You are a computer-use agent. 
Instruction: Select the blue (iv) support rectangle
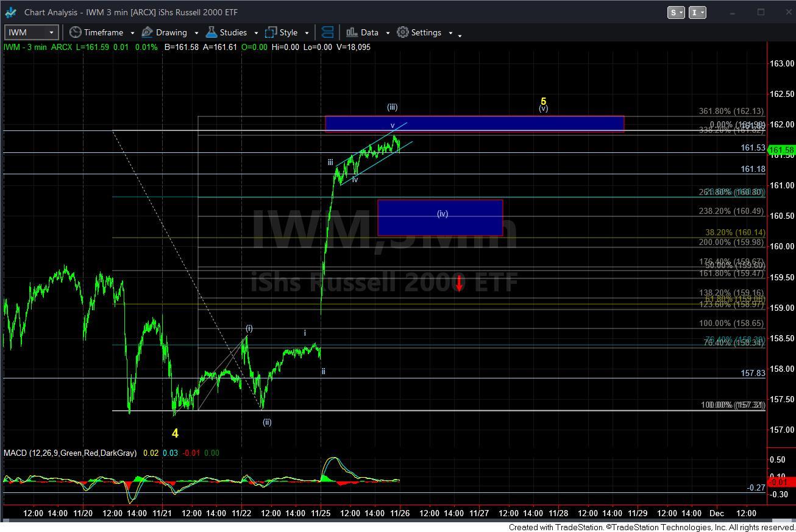(440, 218)
